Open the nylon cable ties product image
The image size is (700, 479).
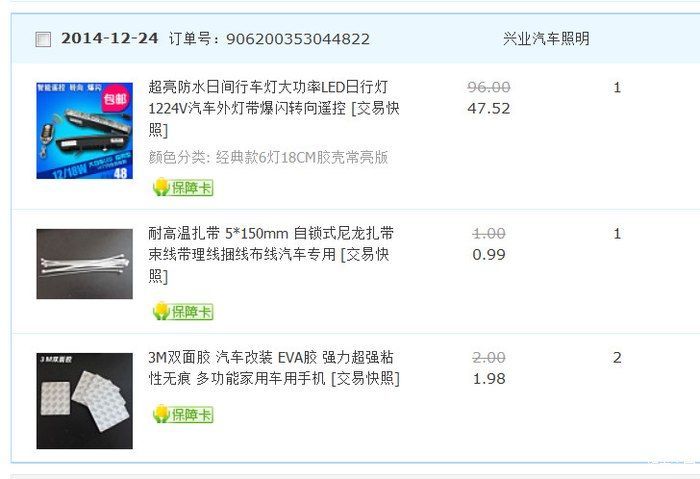click(x=84, y=264)
